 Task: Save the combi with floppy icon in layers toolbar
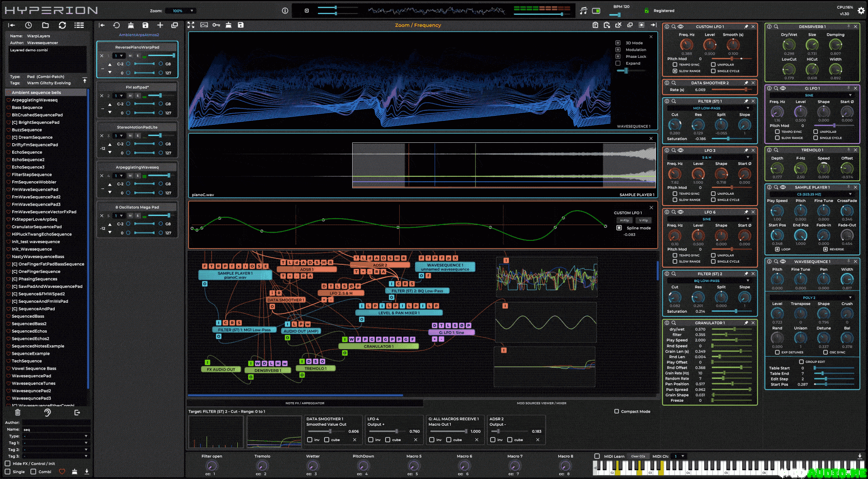click(145, 25)
